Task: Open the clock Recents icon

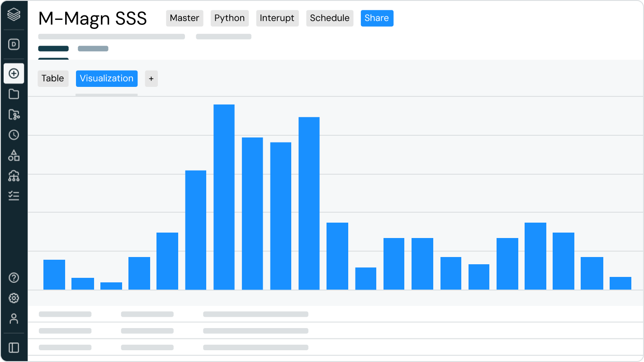Action: (14, 135)
